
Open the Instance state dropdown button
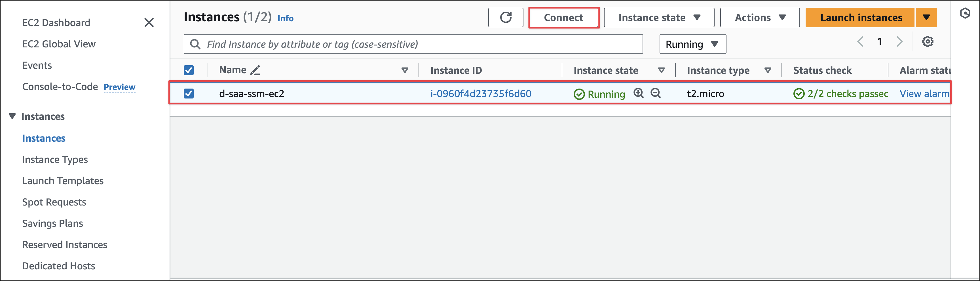(x=658, y=18)
